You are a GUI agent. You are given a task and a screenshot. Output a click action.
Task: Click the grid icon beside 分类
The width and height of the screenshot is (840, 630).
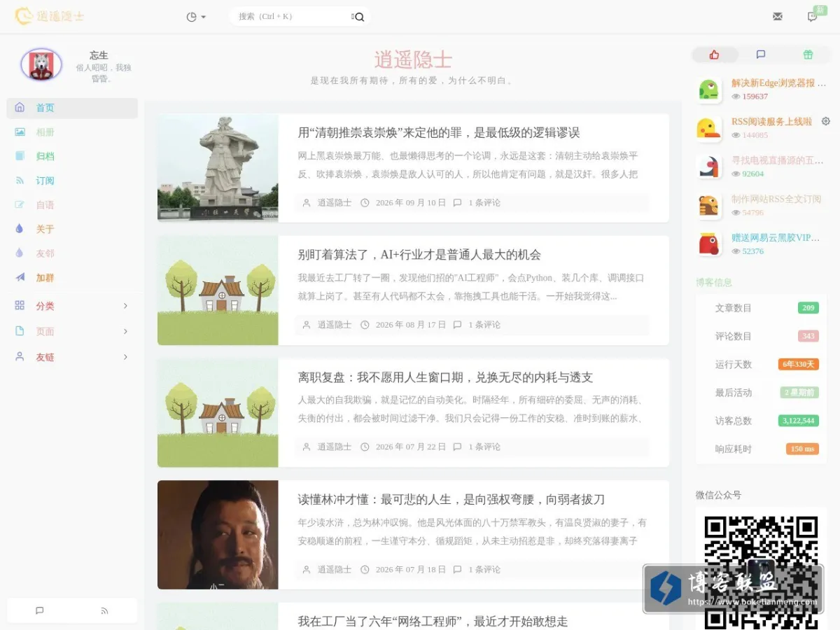point(20,305)
